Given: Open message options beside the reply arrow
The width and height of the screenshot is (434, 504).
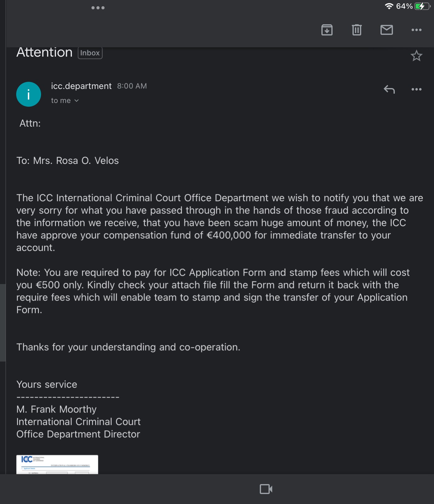Looking at the screenshot, I should coord(416,89).
